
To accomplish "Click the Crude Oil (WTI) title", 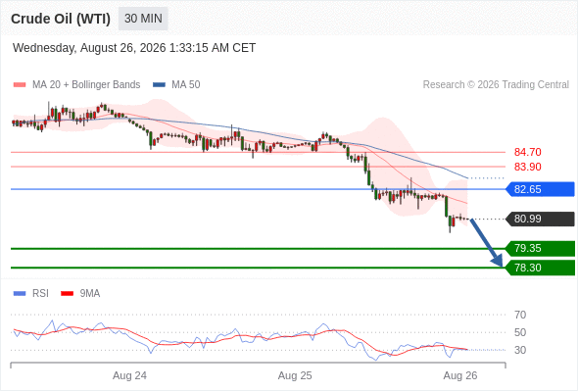I will [61, 19].
